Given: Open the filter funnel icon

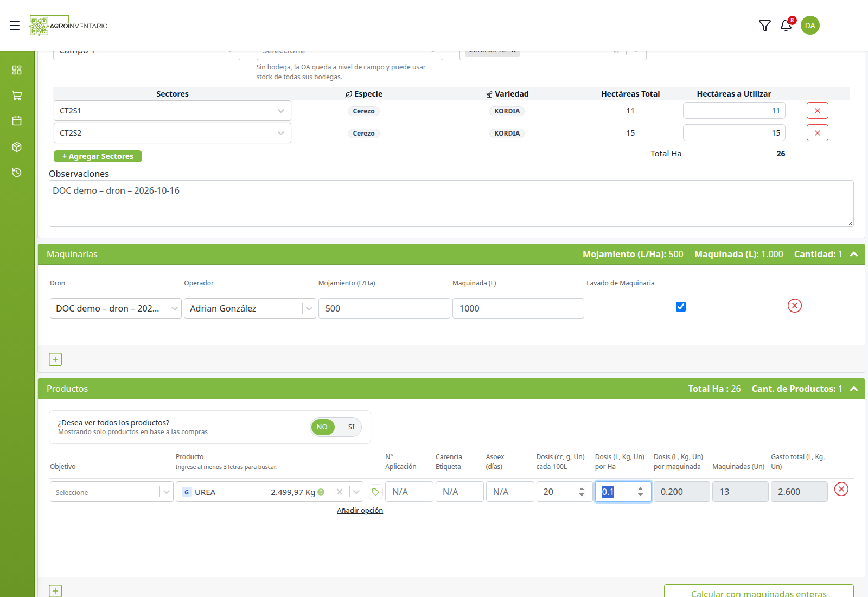Looking at the screenshot, I should (764, 26).
